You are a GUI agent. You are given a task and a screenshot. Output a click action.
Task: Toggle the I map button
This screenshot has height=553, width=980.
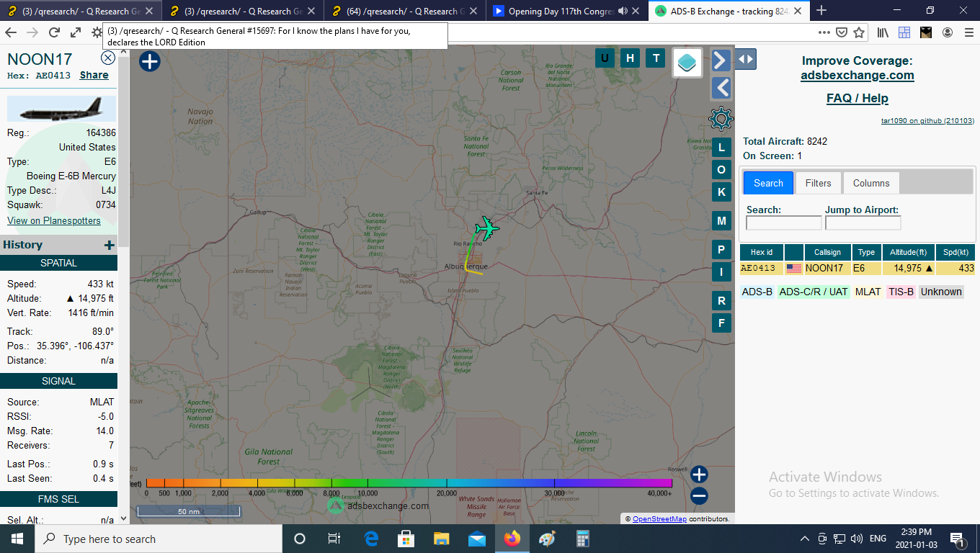coord(721,271)
